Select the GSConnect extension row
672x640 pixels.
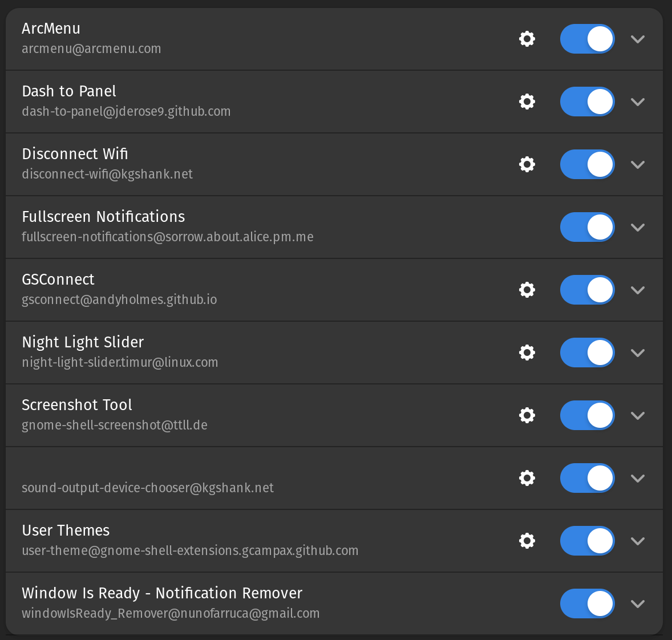tap(228, 290)
